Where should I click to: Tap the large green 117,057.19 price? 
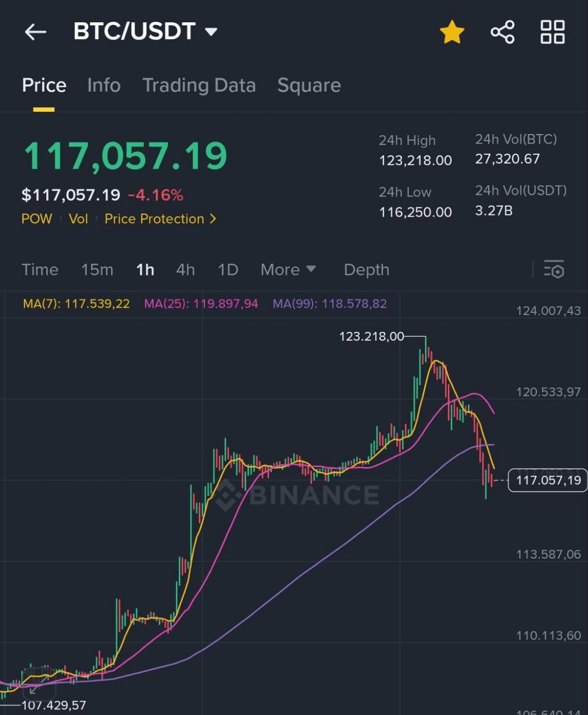coord(125,156)
